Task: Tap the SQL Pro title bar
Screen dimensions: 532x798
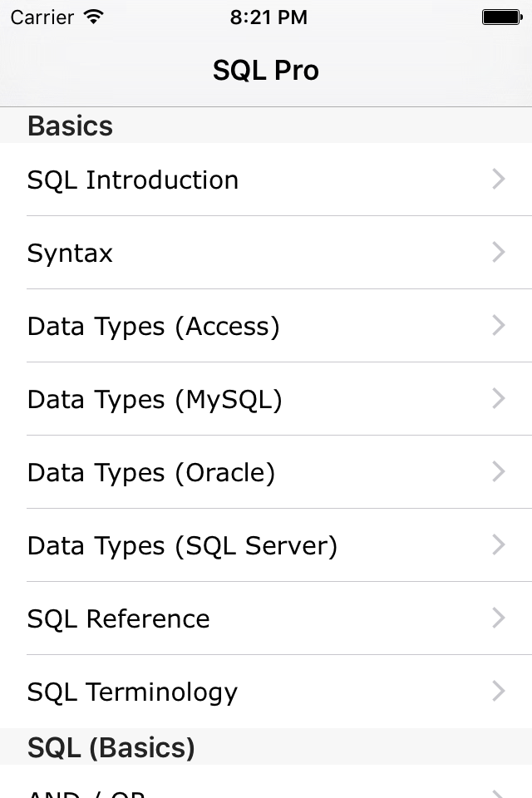Action: [266, 70]
